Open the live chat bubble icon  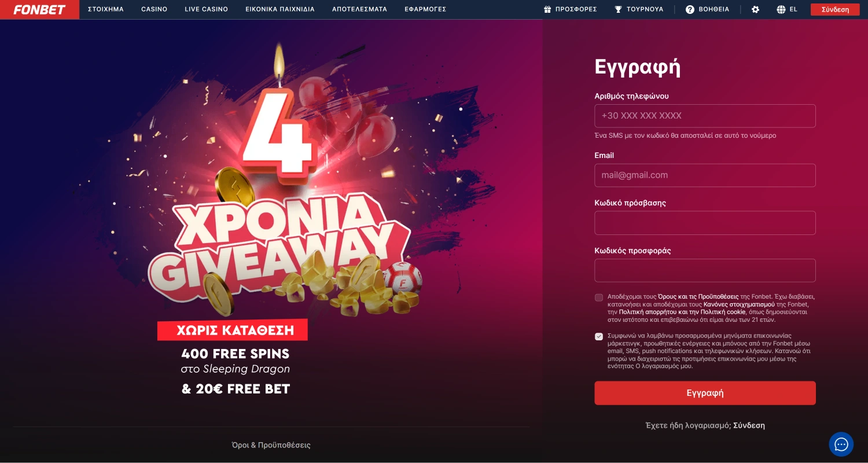click(841, 444)
